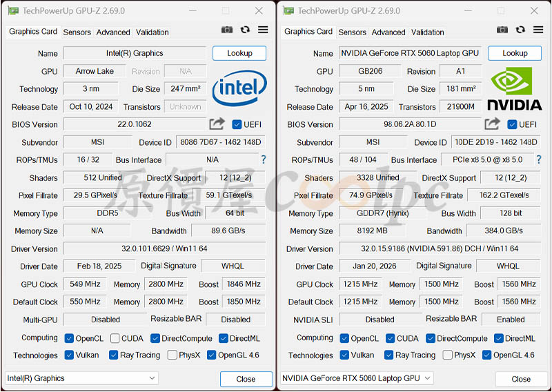Click the refresh icon in Intel window
The width and height of the screenshot is (552, 392).
click(245, 30)
